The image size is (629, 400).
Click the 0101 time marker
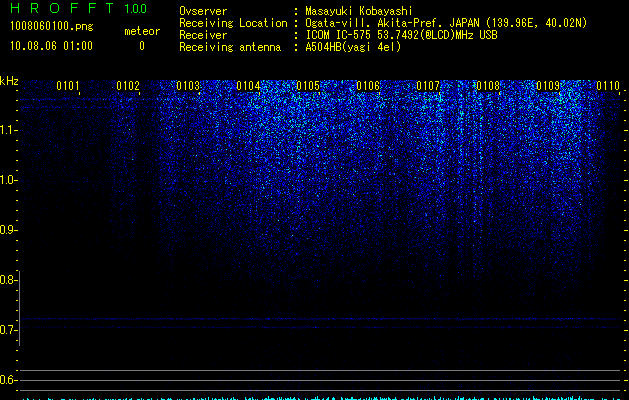click(x=68, y=85)
